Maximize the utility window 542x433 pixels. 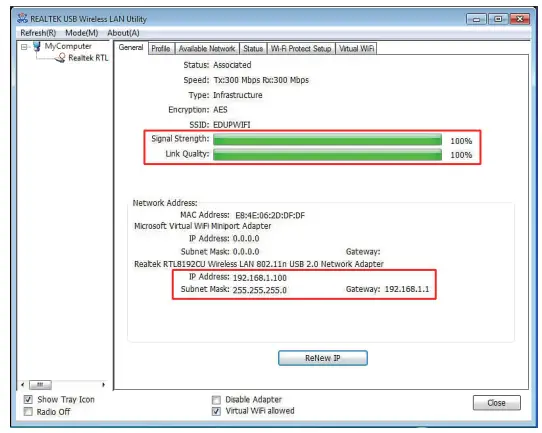tap(498, 19)
